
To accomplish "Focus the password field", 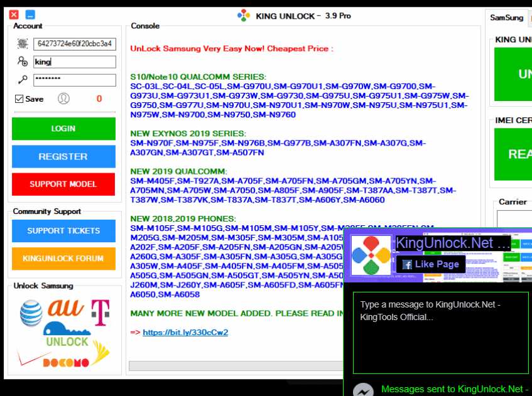I will click(75, 80).
